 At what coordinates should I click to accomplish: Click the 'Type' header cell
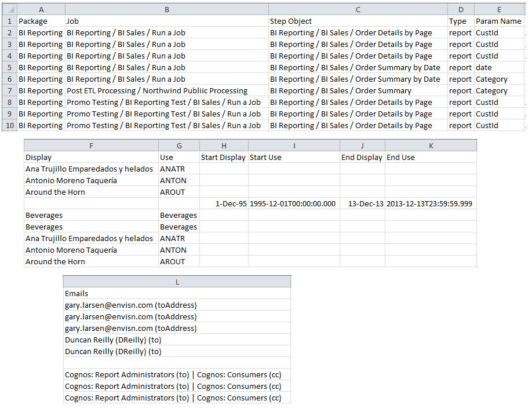click(461, 21)
